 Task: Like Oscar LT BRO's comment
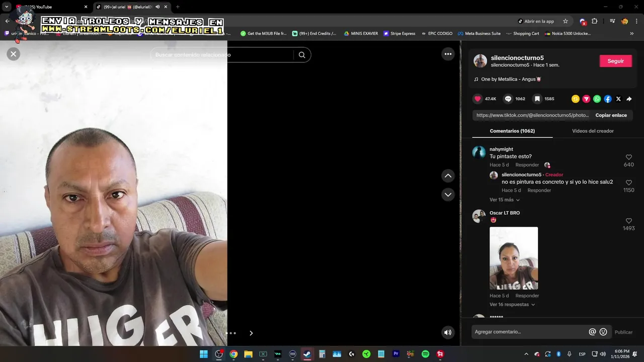(x=628, y=221)
